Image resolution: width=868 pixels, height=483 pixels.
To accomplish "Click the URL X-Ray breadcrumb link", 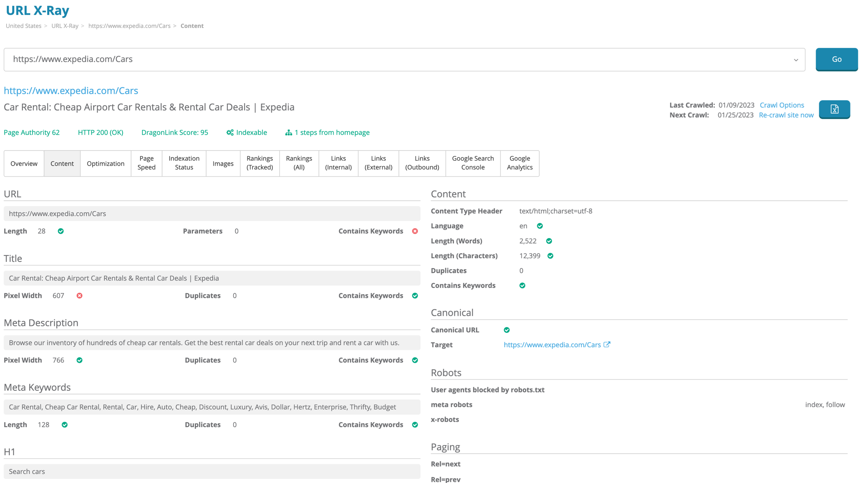I will coord(65,26).
